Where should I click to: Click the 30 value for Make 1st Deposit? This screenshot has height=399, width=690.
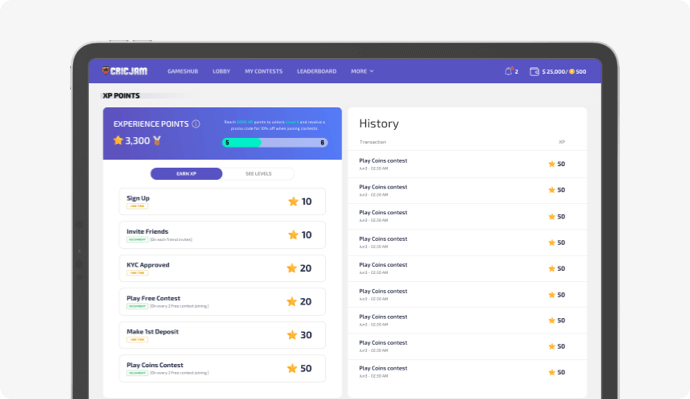point(306,335)
